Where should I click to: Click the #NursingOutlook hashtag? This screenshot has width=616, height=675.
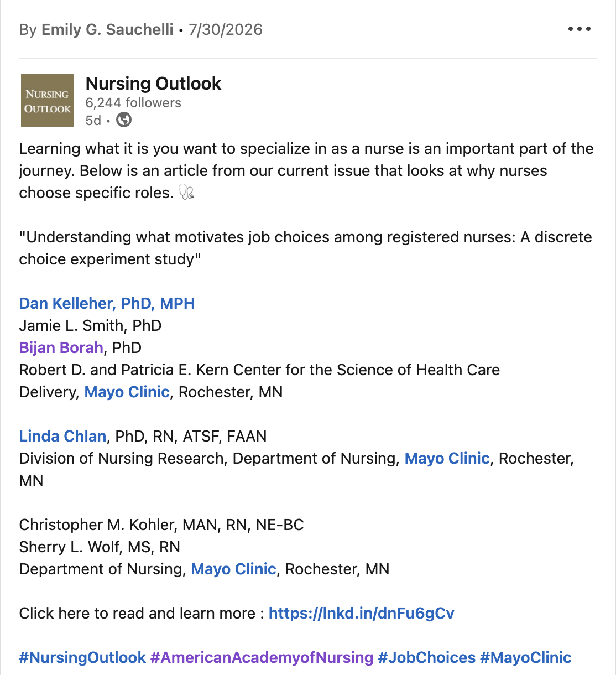(82, 657)
